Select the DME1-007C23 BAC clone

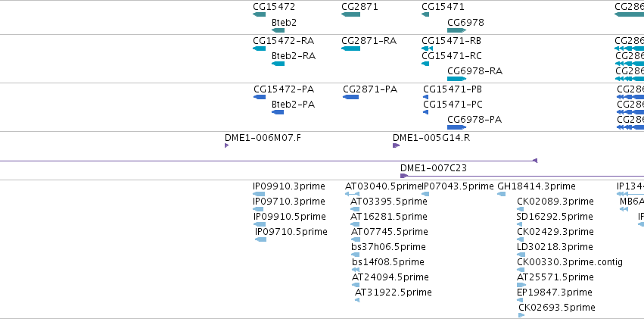522,176
